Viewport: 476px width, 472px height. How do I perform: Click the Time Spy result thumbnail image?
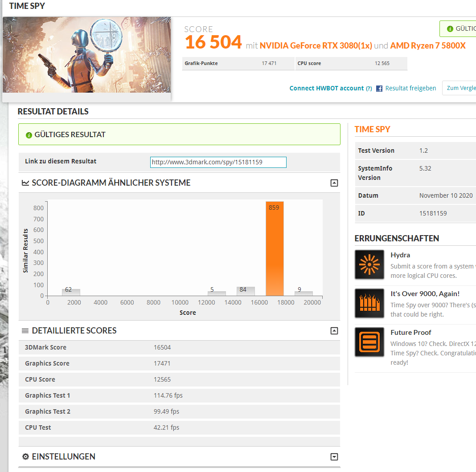point(87,55)
